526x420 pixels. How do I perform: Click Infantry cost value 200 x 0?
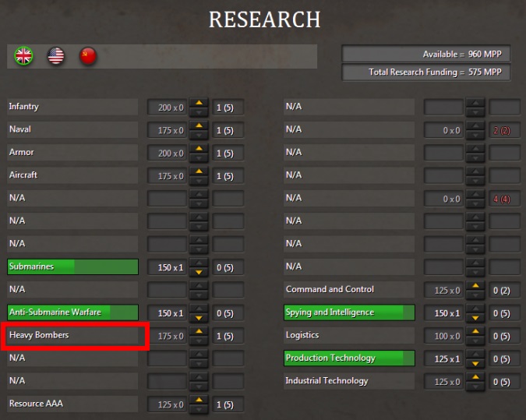167,108
